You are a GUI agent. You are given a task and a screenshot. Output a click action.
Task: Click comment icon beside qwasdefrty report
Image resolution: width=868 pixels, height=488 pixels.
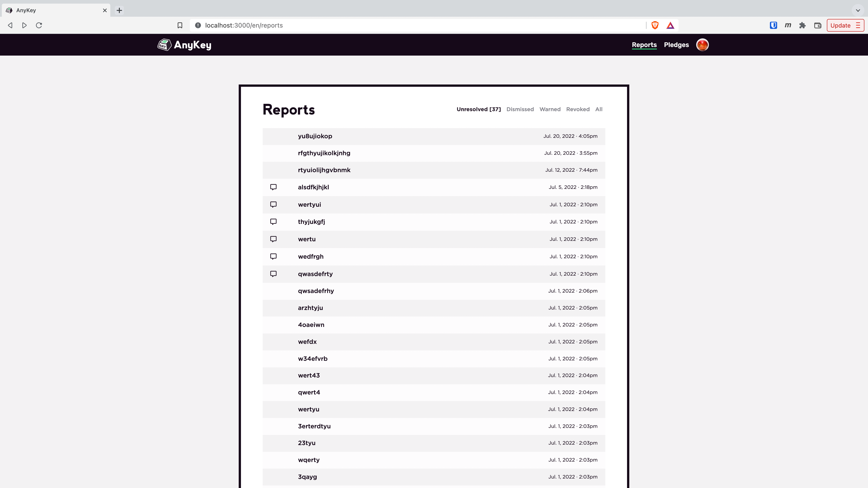coord(273,274)
